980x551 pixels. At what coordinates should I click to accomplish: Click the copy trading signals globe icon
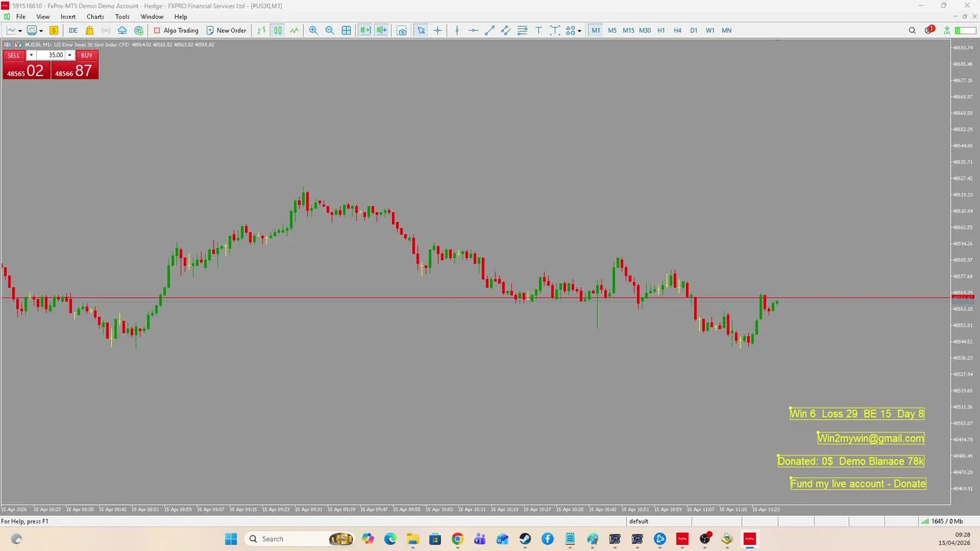[139, 31]
